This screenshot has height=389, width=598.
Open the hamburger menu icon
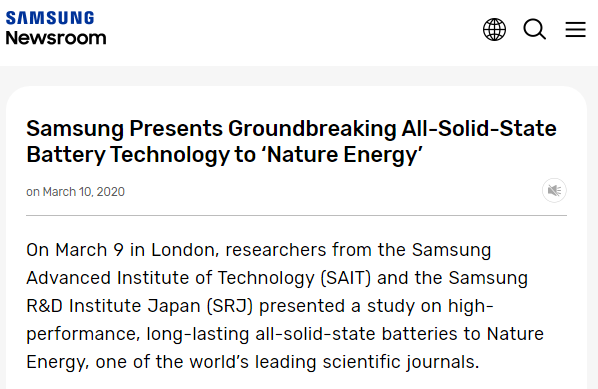point(575,29)
